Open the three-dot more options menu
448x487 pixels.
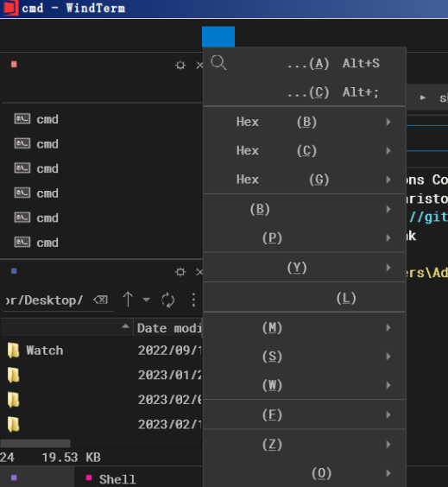tap(193, 300)
